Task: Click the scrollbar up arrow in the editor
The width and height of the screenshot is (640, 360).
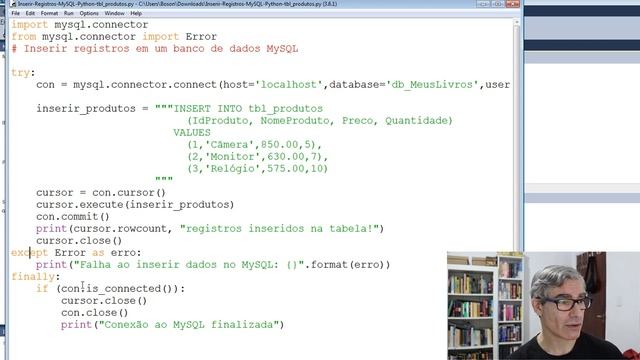Action: 517,22
